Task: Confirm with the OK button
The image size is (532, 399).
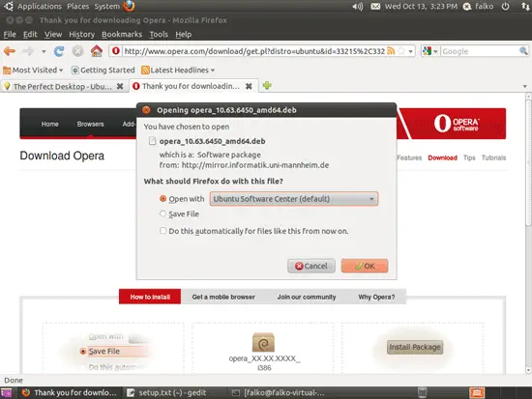Action: [x=365, y=266]
